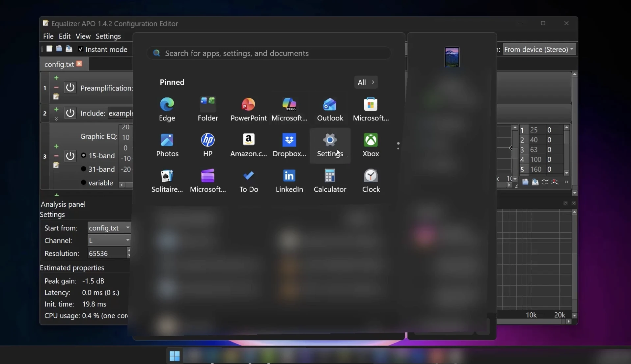Image resolution: width=631 pixels, height=364 pixels.
Task: Launch Outlook from the Start menu
Action: click(x=330, y=110)
